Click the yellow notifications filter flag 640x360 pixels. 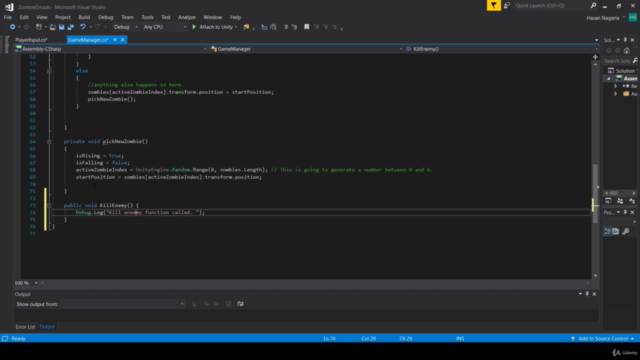pos(493,5)
